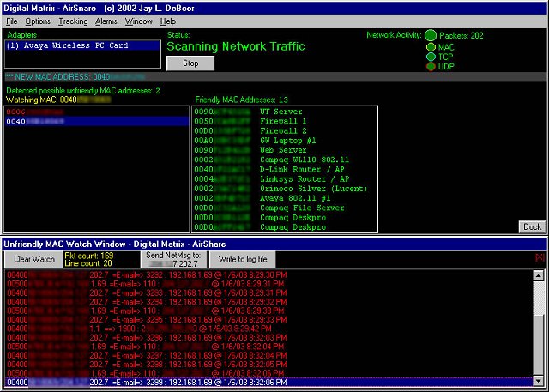Select port 110 log line at 8:29:31 PM
This screenshot has height=392, width=549.
(x=268, y=284)
